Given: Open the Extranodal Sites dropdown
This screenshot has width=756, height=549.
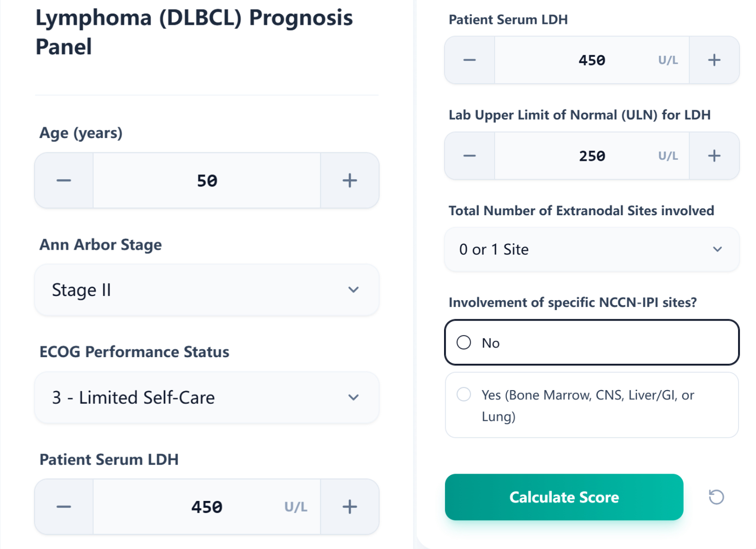Looking at the screenshot, I should (591, 249).
